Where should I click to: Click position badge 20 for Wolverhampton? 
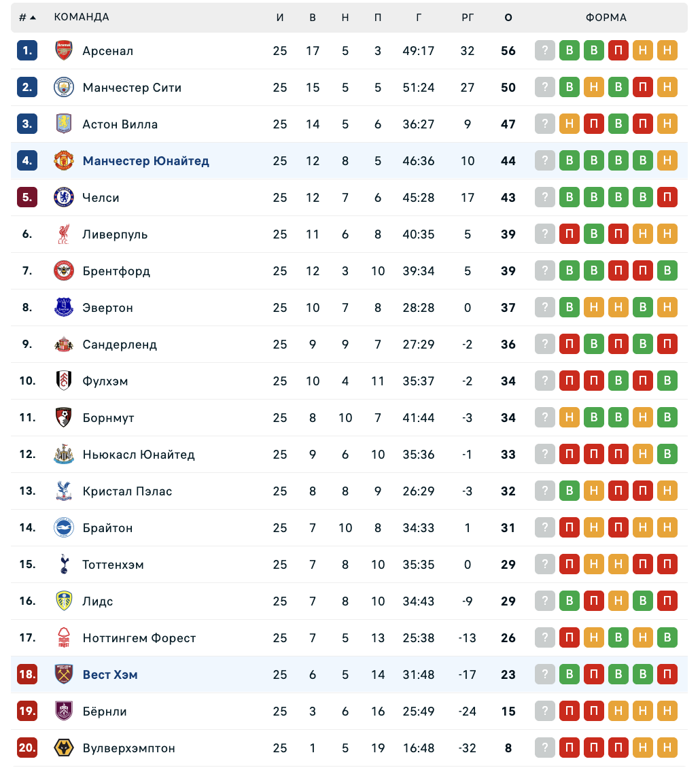pos(27,748)
